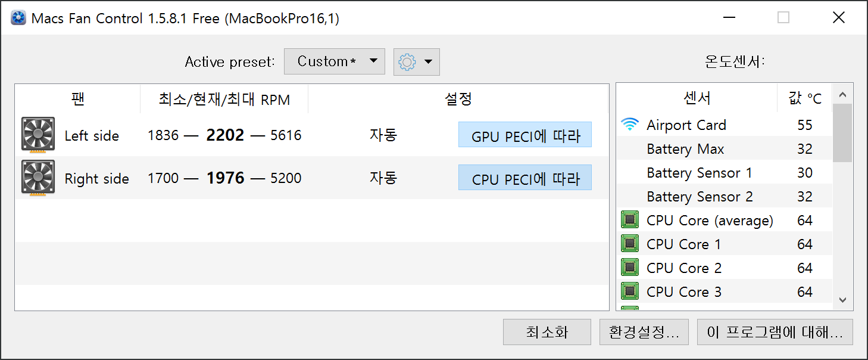This screenshot has width=868, height=360.
Task: Select the CPU Core (average) sensor label
Action: click(710, 221)
